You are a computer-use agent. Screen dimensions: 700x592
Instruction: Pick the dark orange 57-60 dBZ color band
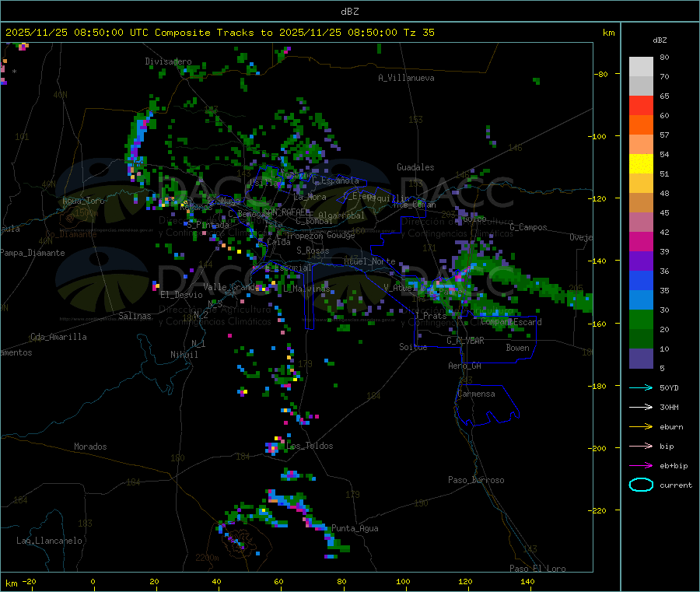click(641, 125)
